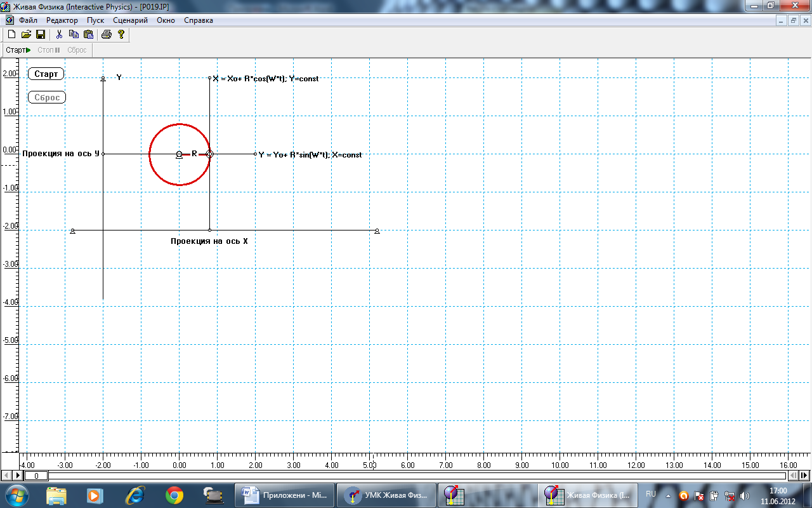Click the playback track slider bar

click(417, 475)
